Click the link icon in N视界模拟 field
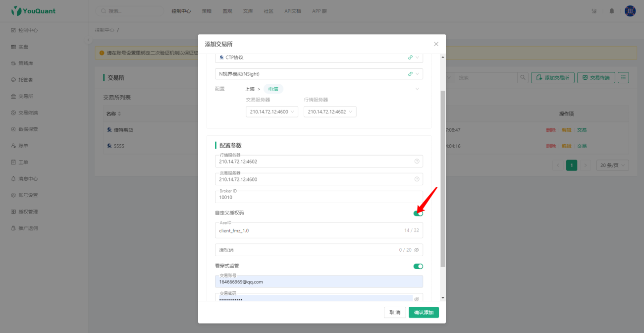Screen dimensions: 644x333 click(x=410, y=74)
